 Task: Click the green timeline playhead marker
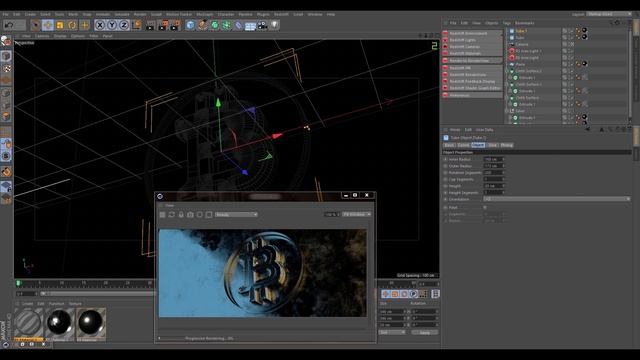(18, 283)
